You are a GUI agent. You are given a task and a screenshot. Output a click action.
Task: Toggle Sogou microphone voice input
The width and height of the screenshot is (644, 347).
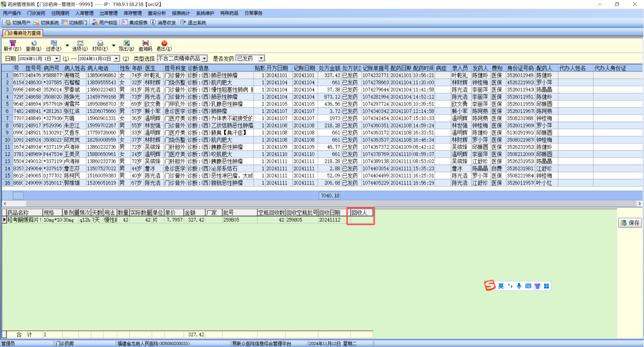519,286
